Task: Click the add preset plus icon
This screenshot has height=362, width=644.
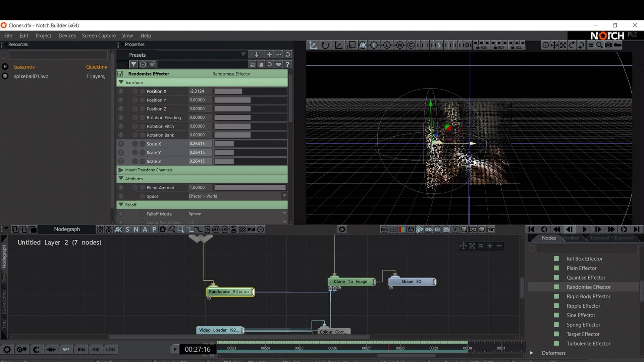Action: (x=269, y=54)
